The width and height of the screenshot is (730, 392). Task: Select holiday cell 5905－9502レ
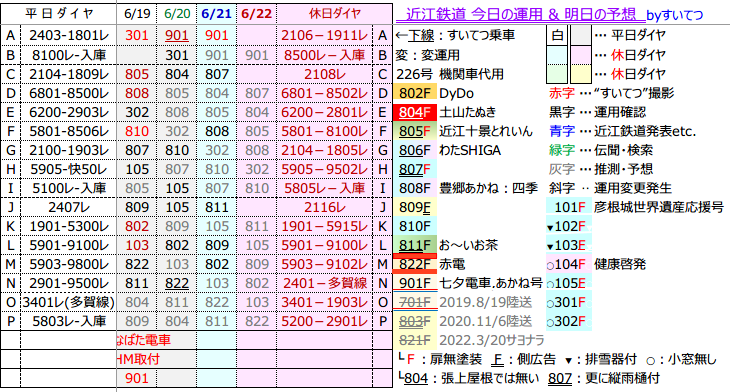pos(324,169)
